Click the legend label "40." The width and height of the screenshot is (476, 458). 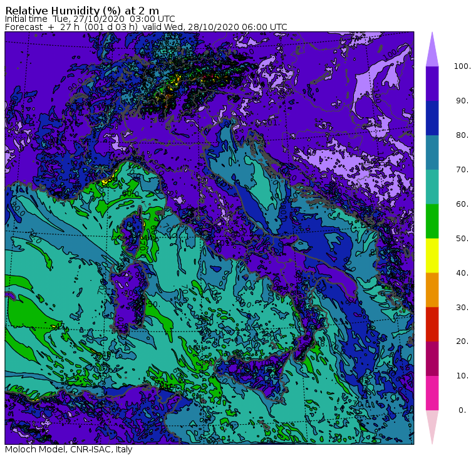[x=462, y=273]
